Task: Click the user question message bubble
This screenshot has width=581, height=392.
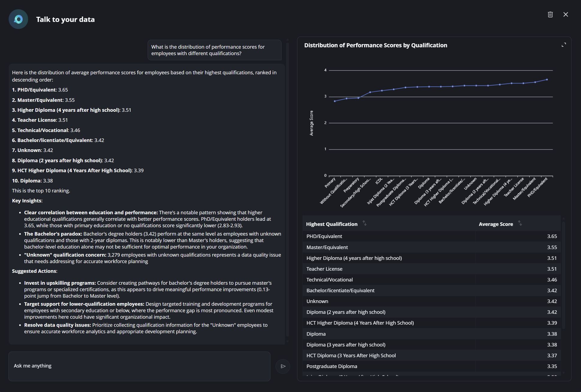Action: point(214,50)
